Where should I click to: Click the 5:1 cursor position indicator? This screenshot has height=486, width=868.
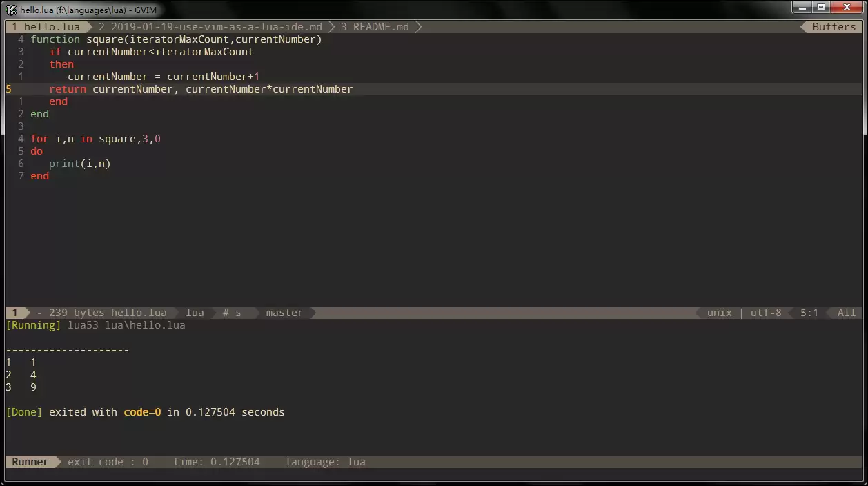coord(809,313)
